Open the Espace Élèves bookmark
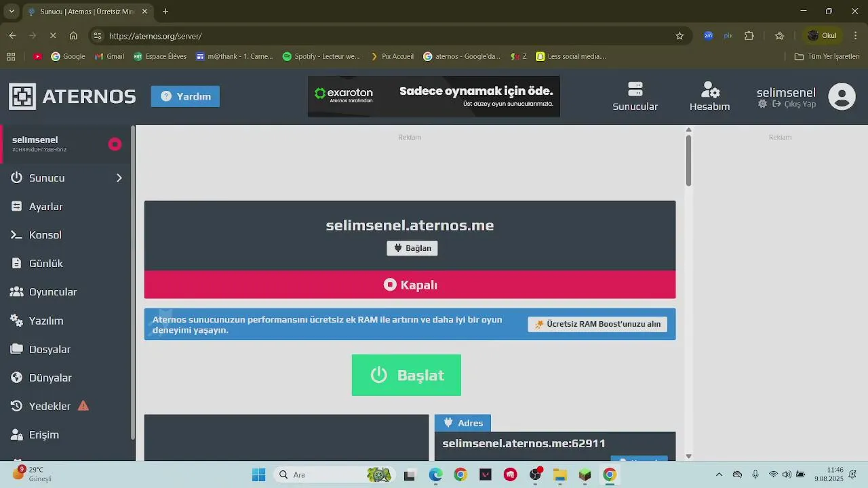Image resolution: width=868 pixels, height=488 pixels. 160,56
